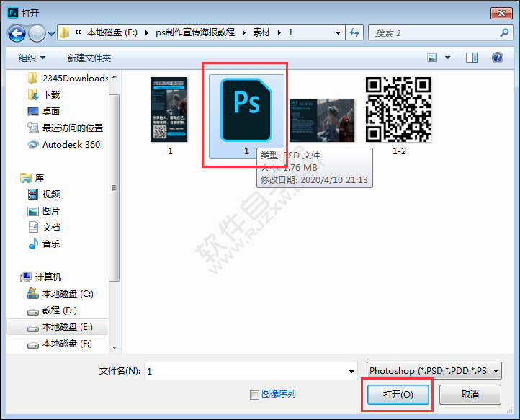Viewport: 520px width, 420px height.
Task: Expand the 文件名 dropdown arrow
Action: [x=351, y=371]
